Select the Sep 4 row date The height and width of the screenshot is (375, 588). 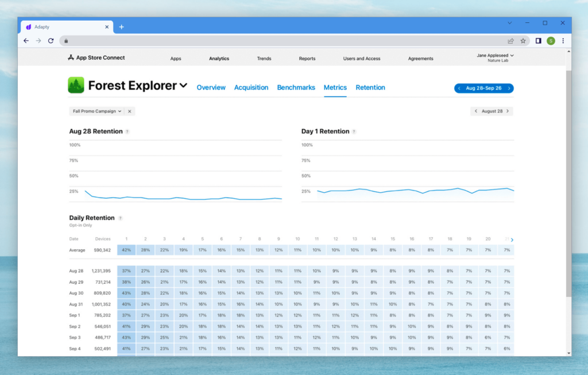(x=75, y=349)
